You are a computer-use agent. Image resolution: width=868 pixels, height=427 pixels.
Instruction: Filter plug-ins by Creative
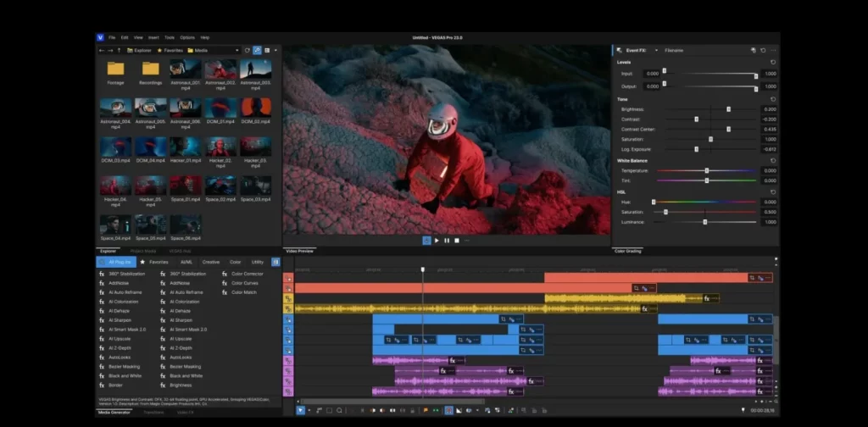(211, 262)
